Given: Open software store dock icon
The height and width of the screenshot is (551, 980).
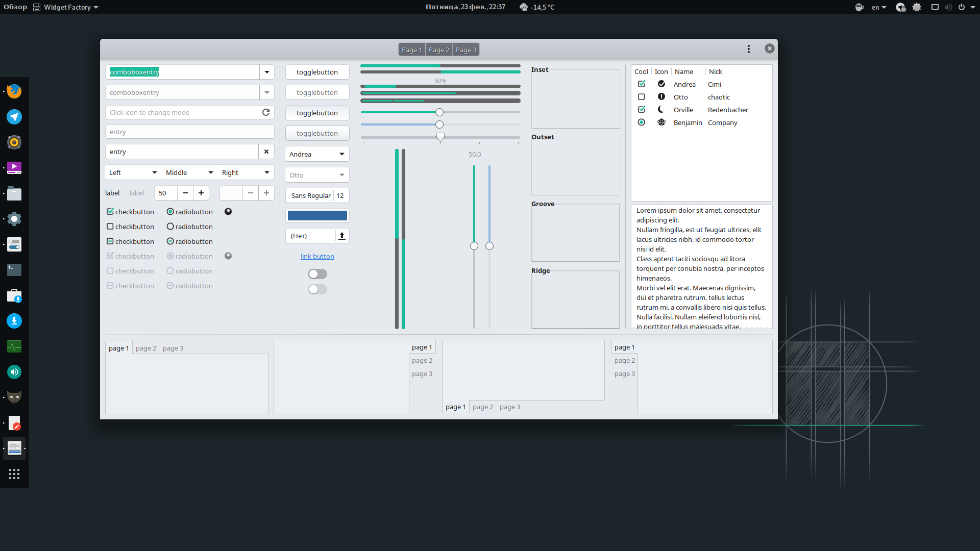Looking at the screenshot, I should click(x=14, y=295).
